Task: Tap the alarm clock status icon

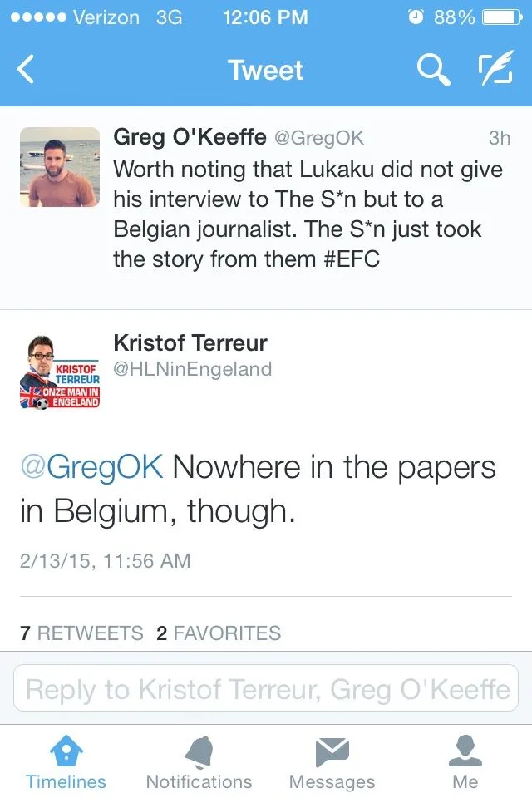Action: pos(416,17)
